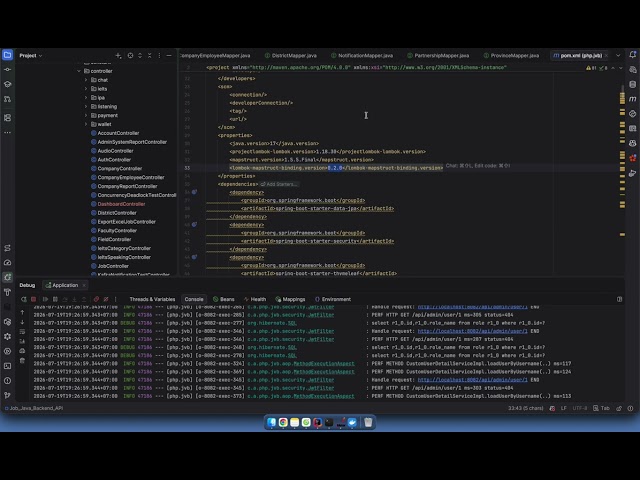Expand the payment folder
Screen dimensions: 640x480
tap(86, 116)
